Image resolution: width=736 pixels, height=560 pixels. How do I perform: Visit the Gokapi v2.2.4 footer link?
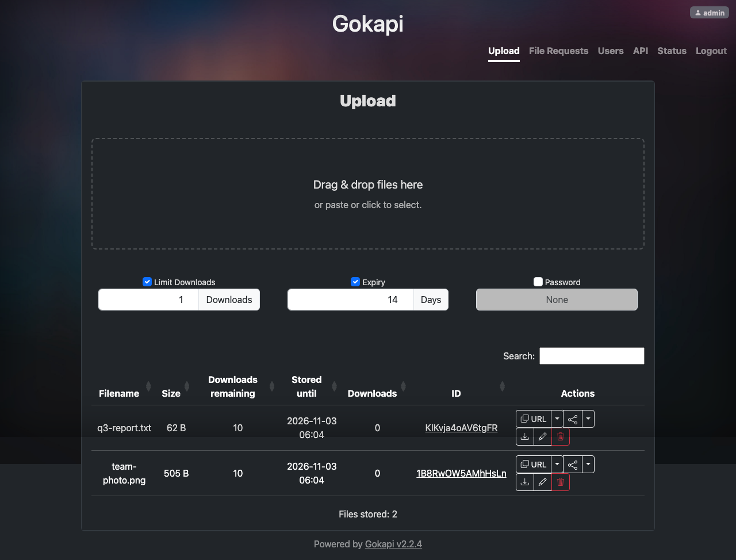(393, 544)
